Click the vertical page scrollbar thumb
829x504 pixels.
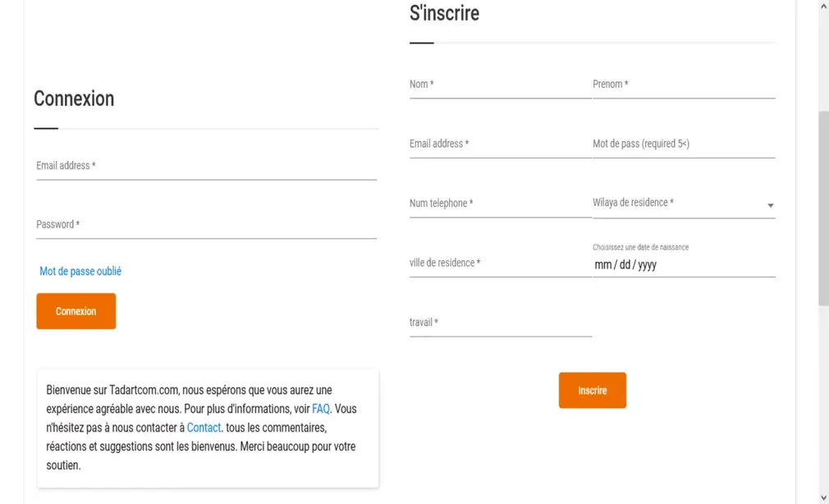tap(823, 205)
